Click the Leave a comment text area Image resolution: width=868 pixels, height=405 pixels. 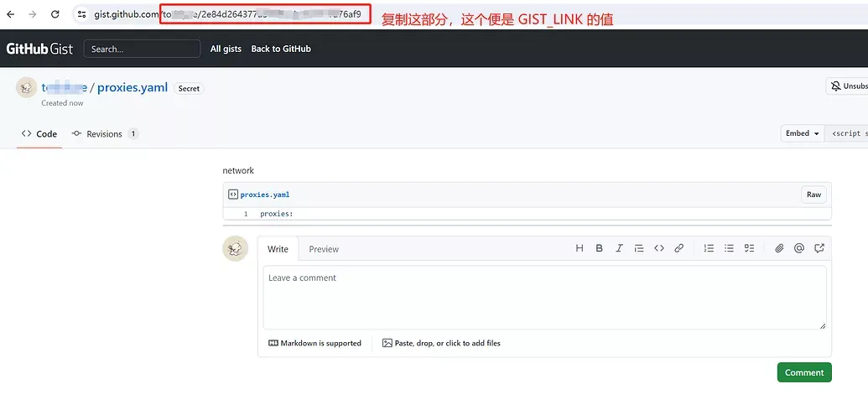[544, 298]
